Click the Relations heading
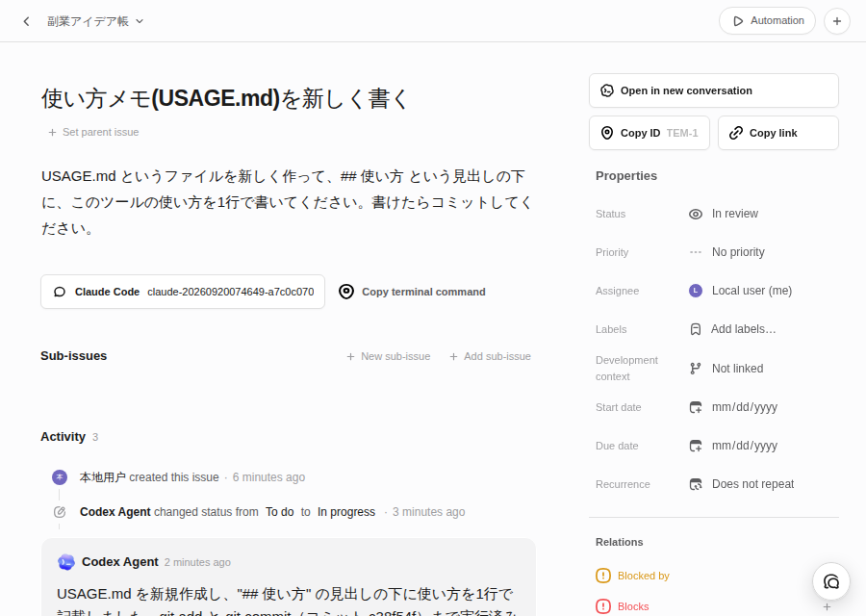 point(619,542)
